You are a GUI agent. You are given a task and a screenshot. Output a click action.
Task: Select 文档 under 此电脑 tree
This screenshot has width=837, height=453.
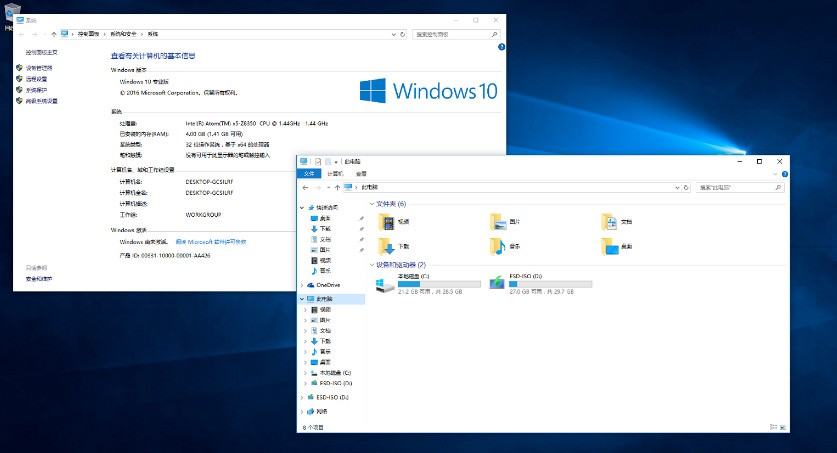click(325, 331)
